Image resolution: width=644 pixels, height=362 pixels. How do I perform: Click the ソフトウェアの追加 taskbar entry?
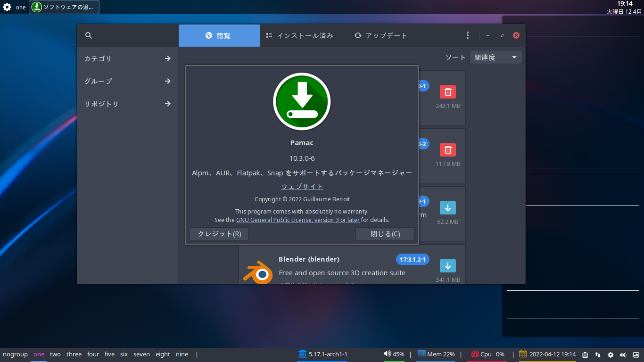64,7
